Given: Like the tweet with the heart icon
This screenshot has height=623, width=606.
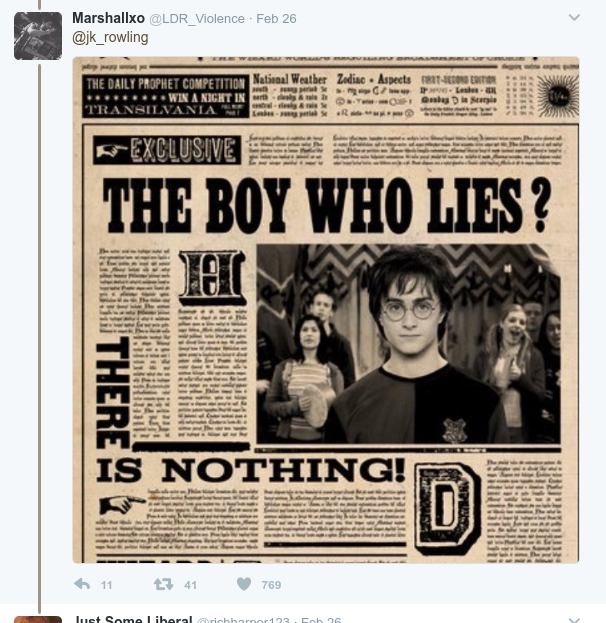Looking at the screenshot, I should [244, 584].
